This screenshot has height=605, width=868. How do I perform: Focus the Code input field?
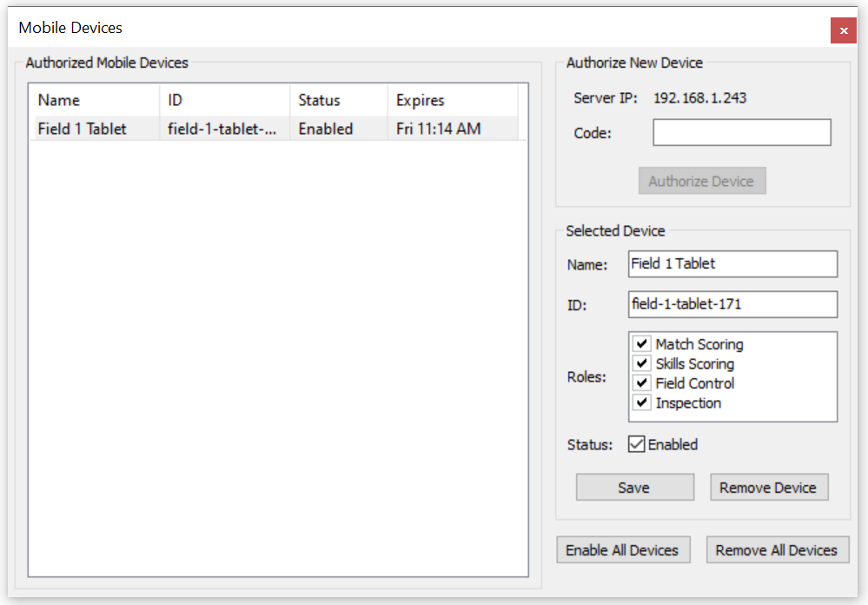coord(741,133)
